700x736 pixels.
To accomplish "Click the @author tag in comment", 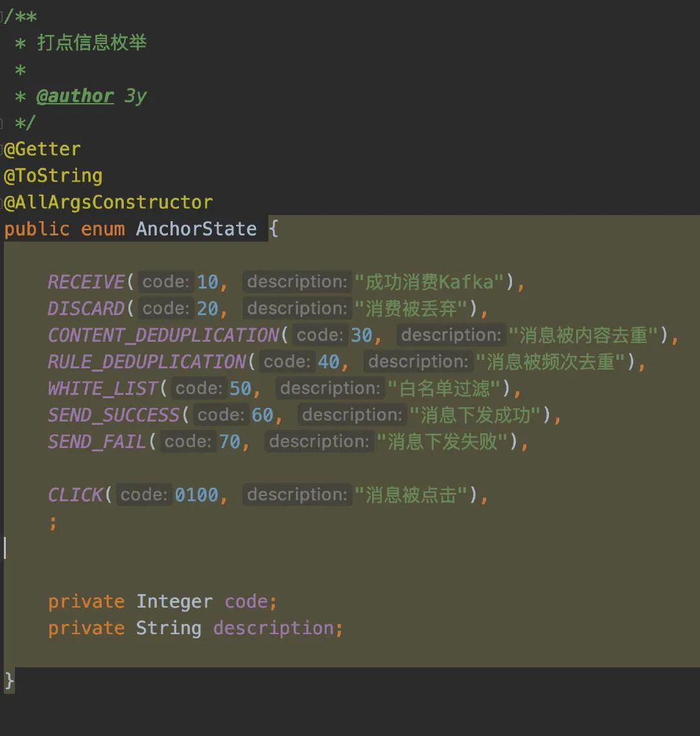I will 75,96.
